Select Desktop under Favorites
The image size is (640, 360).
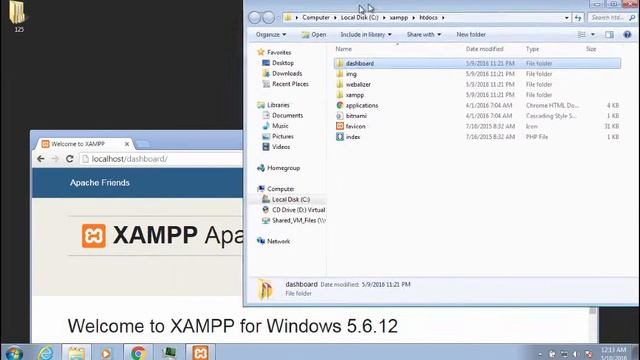coord(282,63)
